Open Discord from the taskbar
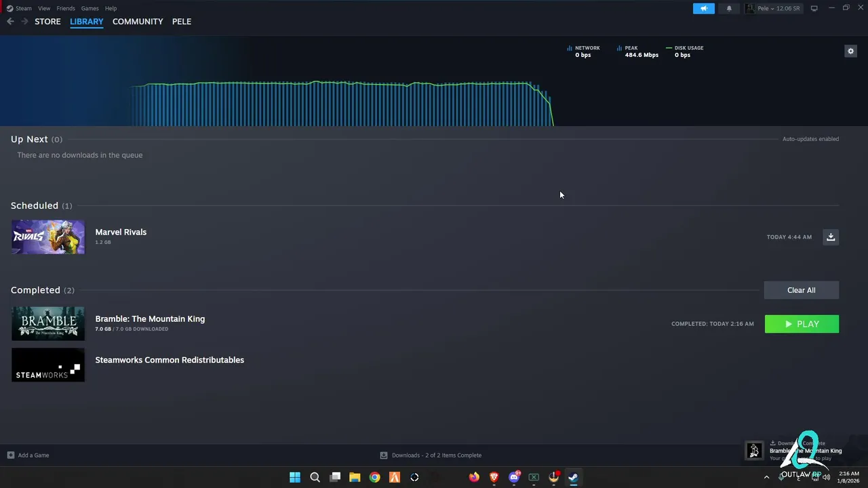This screenshot has width=868, height=488. 514,477
